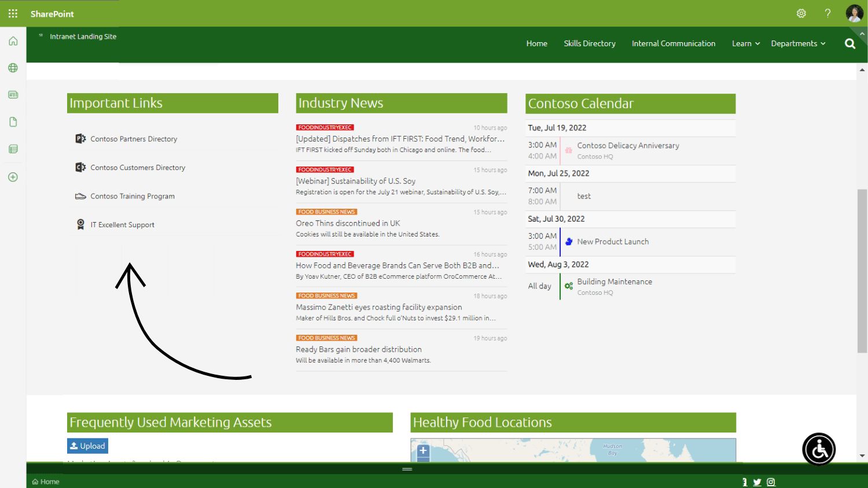Click the search magnifier icon in the nav bar
The width and height of the screenshot is (868, 488).
(x=850, y=43)
